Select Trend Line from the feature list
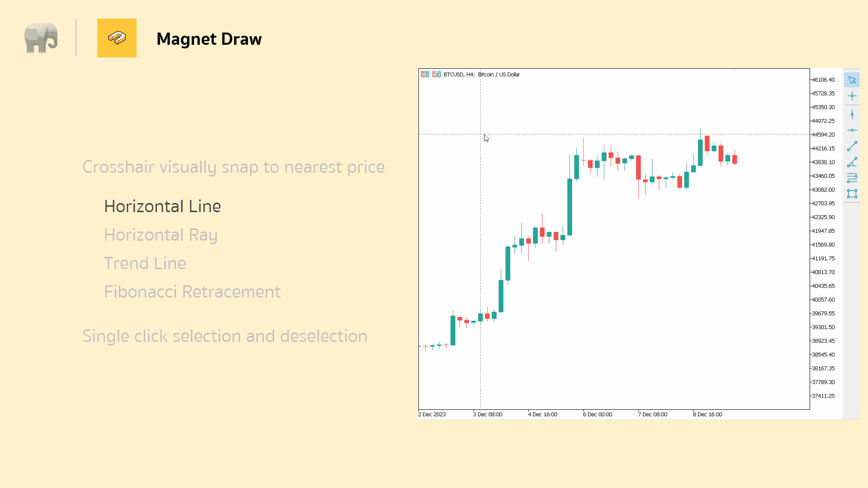The width and height of the screenshot is (868, 488). (x=145, y=263)
